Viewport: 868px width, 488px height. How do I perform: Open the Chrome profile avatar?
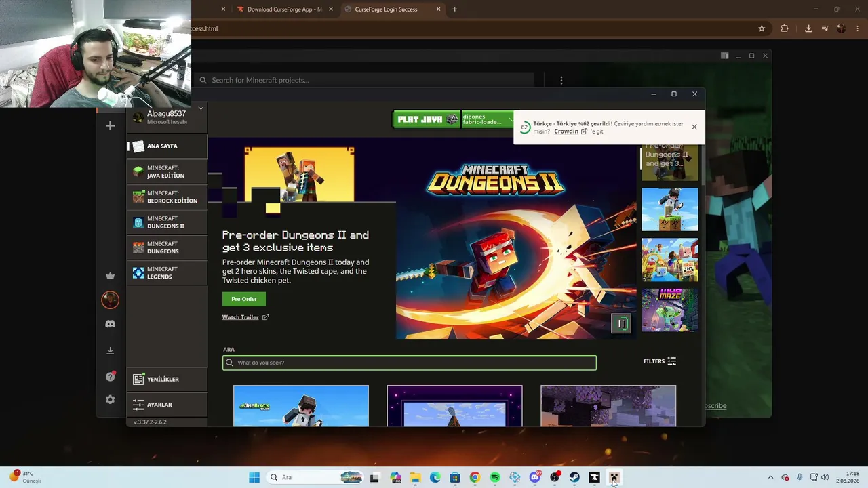pyautogui.click(x=842, y=28)
